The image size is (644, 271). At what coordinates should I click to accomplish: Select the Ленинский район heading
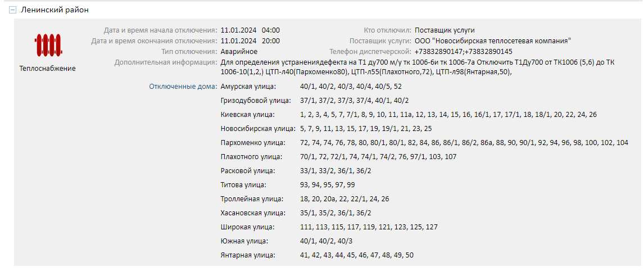(x=55, y=10)
